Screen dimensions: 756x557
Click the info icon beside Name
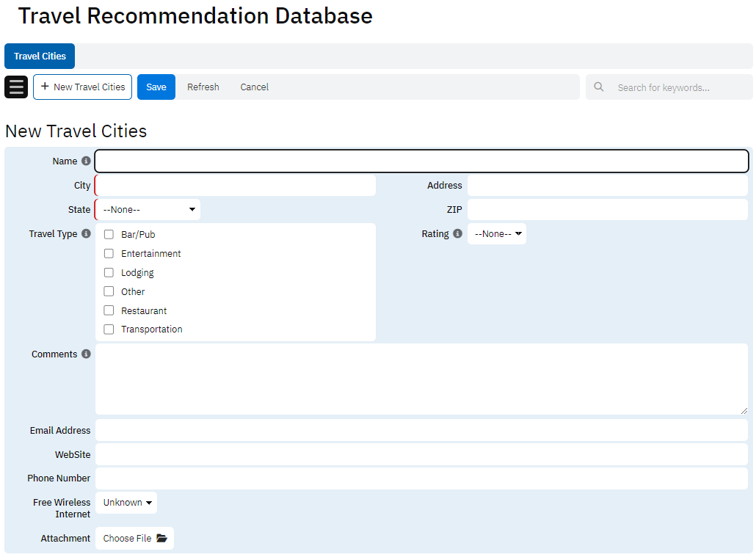[86, 161]
